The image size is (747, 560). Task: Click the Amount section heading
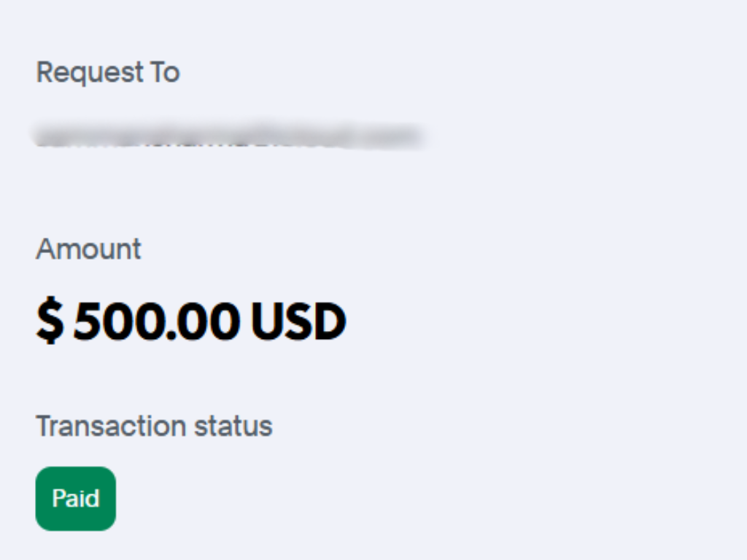click(88, 249)
